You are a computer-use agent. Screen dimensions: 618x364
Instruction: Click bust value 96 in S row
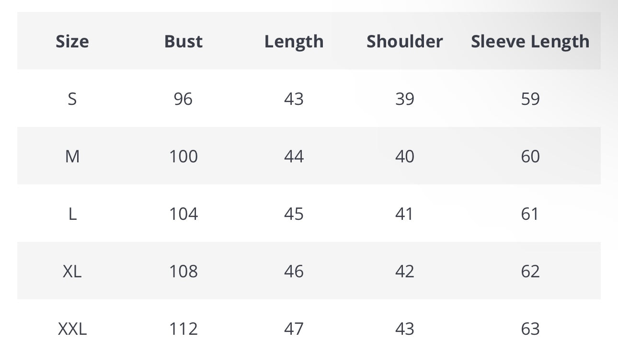click(x=183, y=99)
